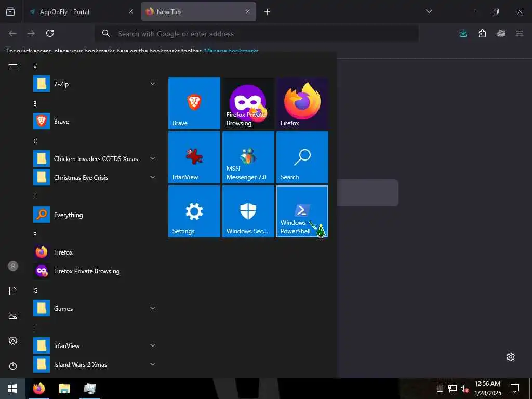Viewport: 532px width, 399px height.
Task: Switch to Firefox on the taskbar
Action: coord(39,389)
